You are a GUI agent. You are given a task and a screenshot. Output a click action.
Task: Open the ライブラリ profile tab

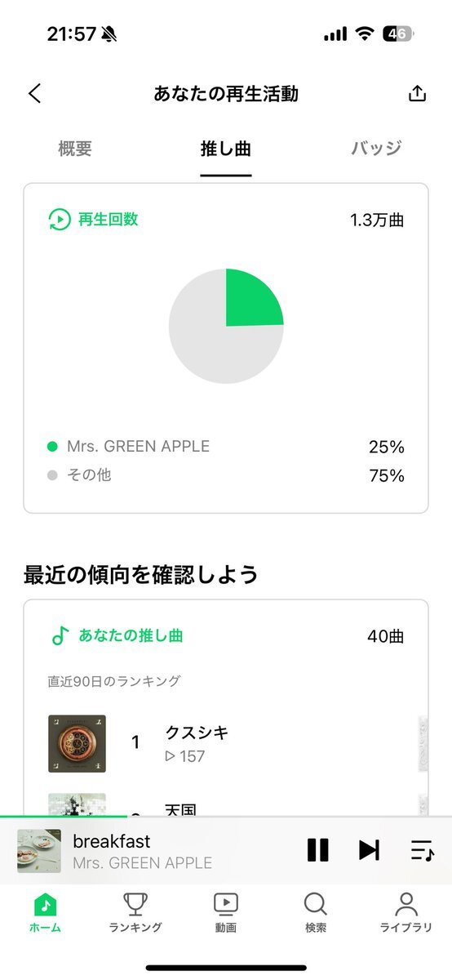point(406,912)
